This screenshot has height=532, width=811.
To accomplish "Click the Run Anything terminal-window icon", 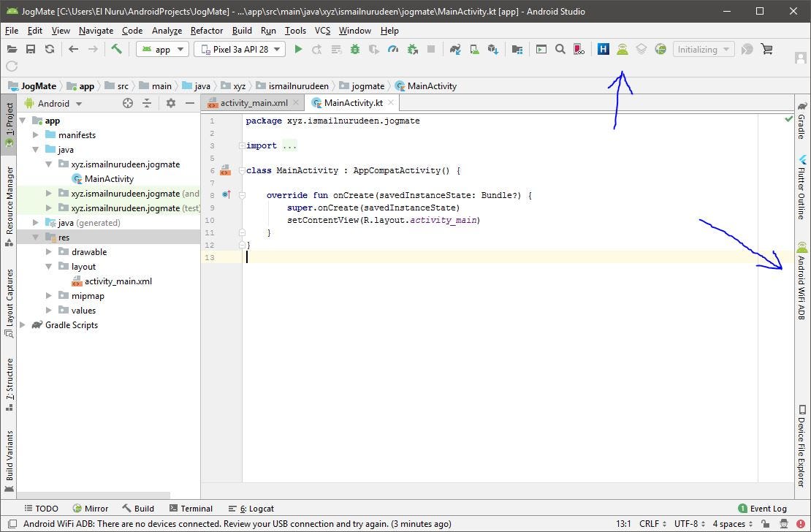I will click(x=541, y=49).
